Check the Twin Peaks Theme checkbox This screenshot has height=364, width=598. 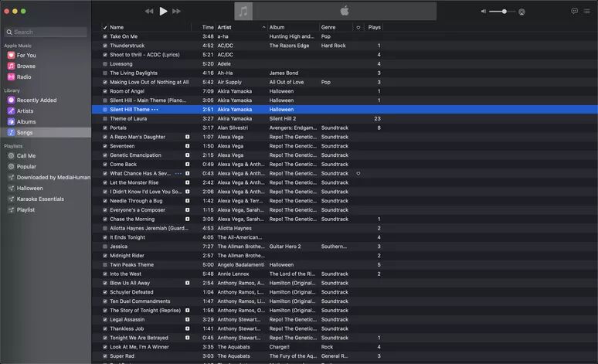coord(105,265)
